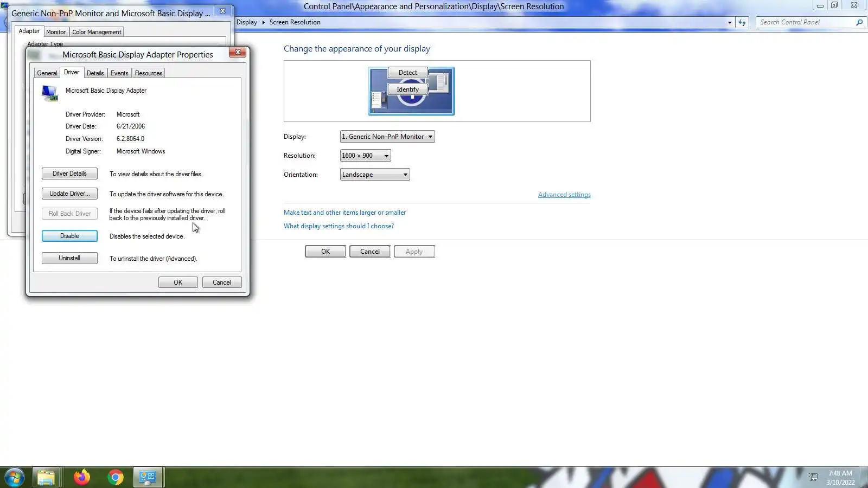Screen dimensions: 868x488
Task: Open the Advanced settings link
Action: 564,195
